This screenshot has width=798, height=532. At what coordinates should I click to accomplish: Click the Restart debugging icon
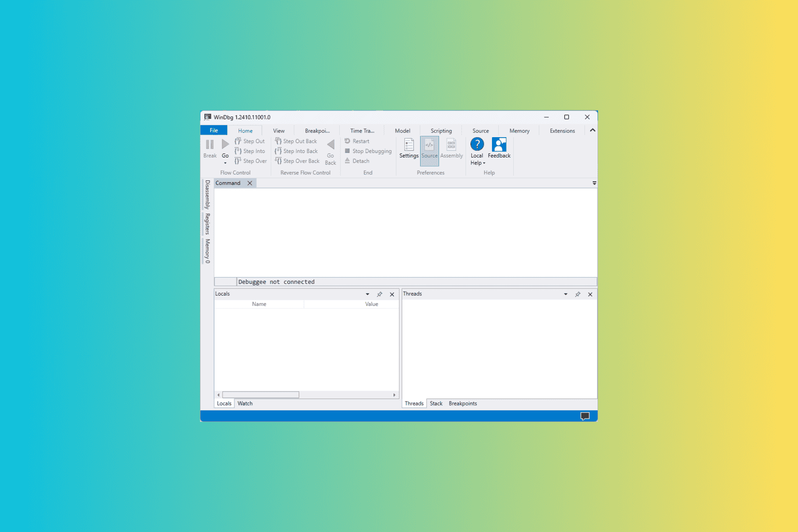point(348,141)
